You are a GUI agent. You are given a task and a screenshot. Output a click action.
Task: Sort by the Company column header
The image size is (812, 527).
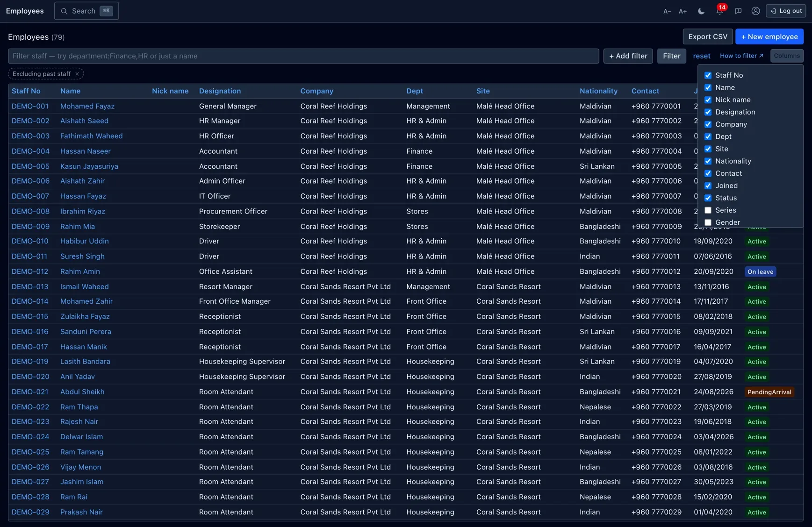316,91
